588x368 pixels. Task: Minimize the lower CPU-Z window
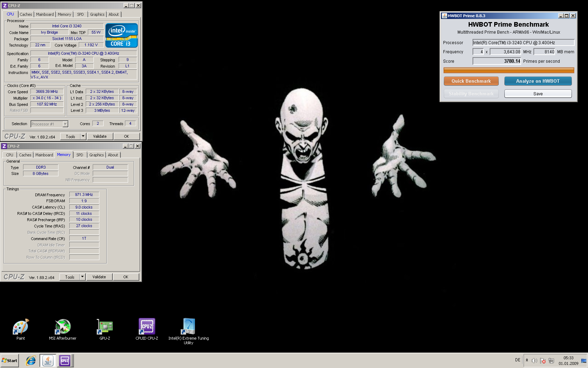tap(125, 146)
